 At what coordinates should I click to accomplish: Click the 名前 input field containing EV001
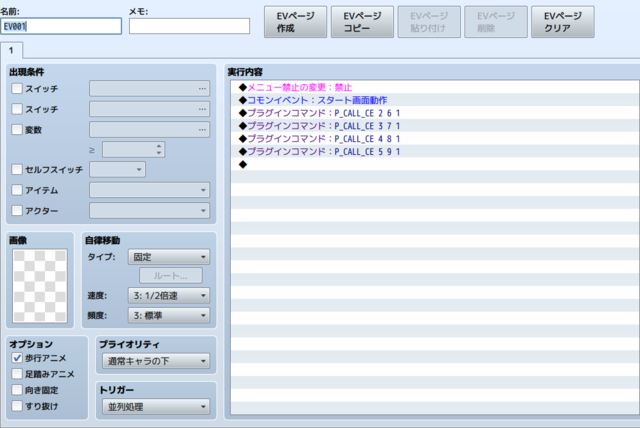point(61,27)
